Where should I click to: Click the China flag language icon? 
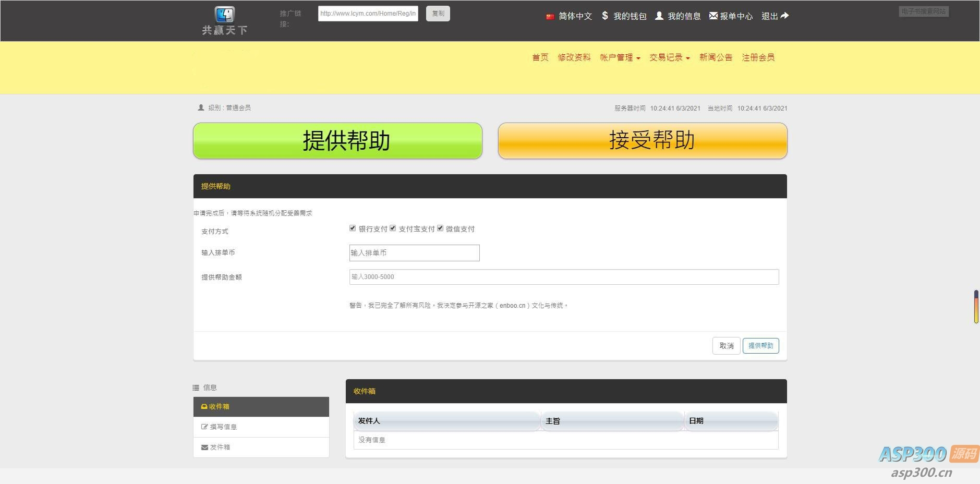[x=550, y=17]
